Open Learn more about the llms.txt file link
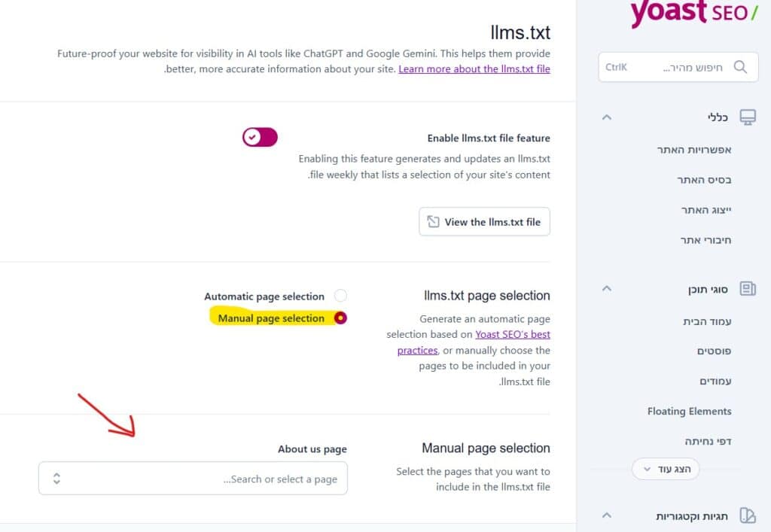The image size is (771, 532). [x=474, y=69]
